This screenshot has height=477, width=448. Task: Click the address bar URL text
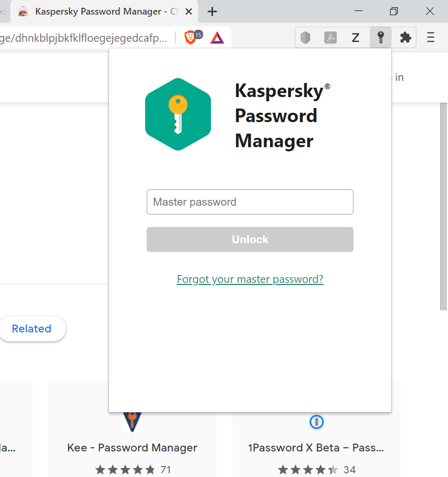point(84,38)
